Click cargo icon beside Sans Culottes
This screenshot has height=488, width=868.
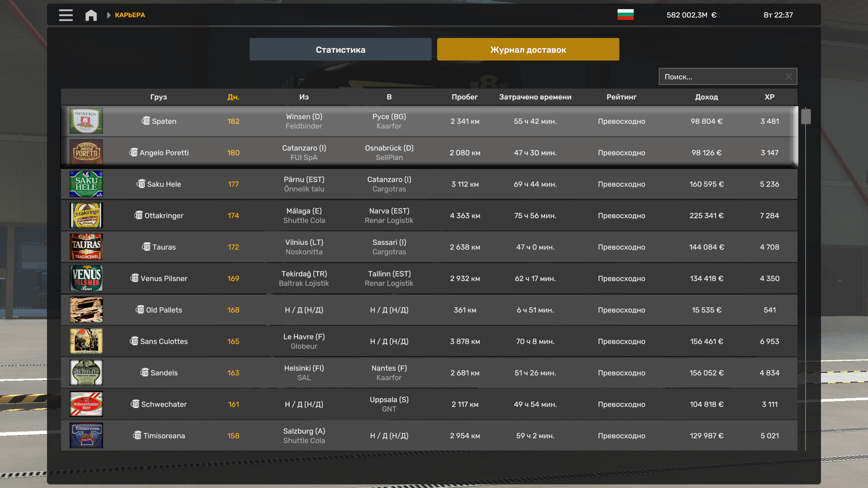(x=134, y=341)
